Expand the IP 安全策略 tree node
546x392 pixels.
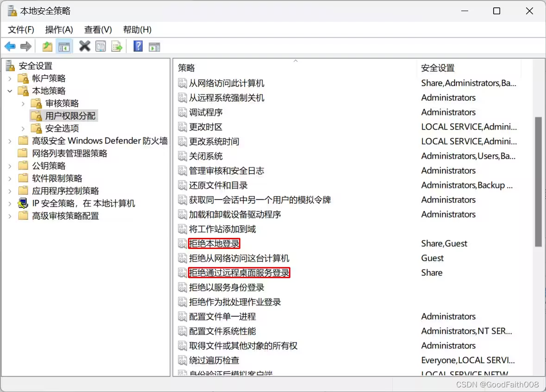pos(10,204)
